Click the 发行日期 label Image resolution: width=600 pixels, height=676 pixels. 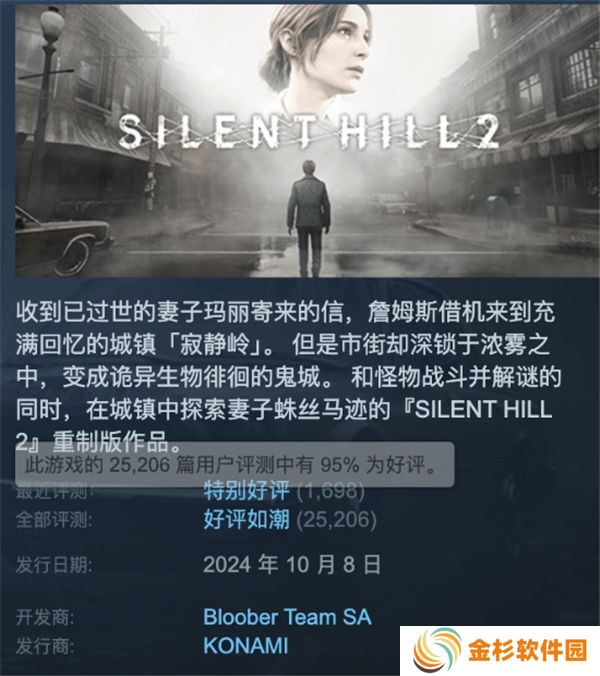pos(54,565)
